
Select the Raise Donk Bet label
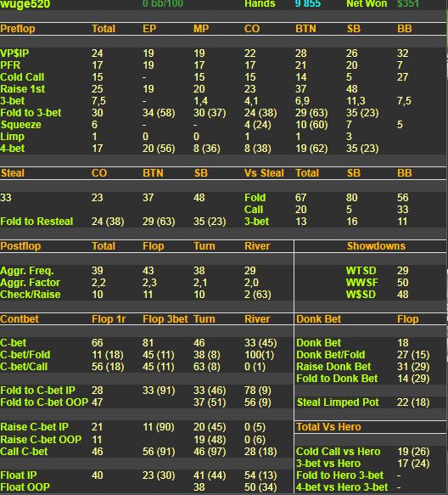(333, 367)
